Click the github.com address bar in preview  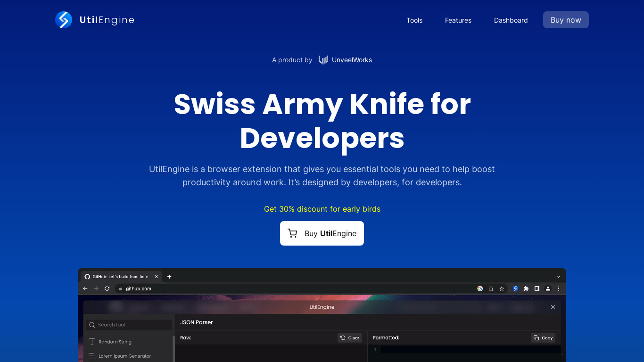311,288
